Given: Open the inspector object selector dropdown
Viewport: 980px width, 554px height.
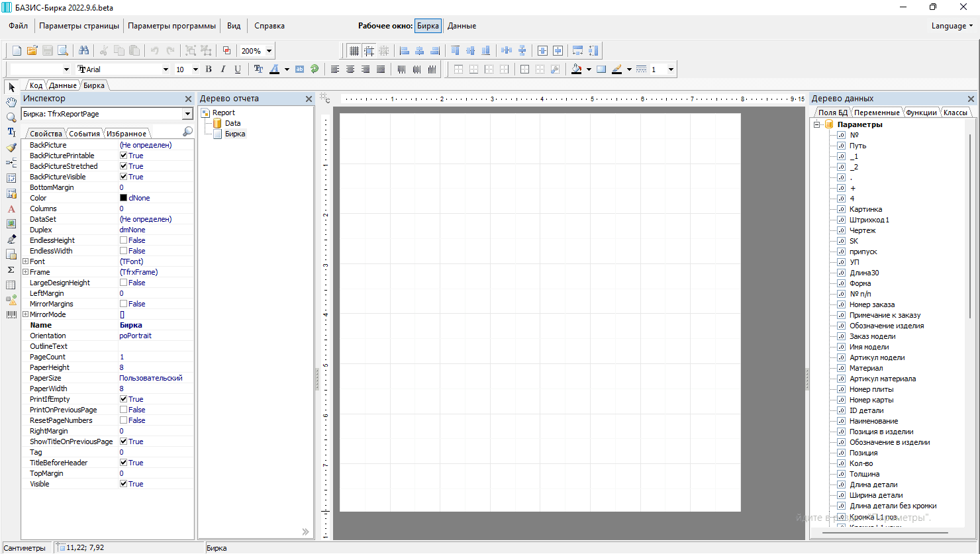Looking at the screenshot, I should (x=187, y=114).
